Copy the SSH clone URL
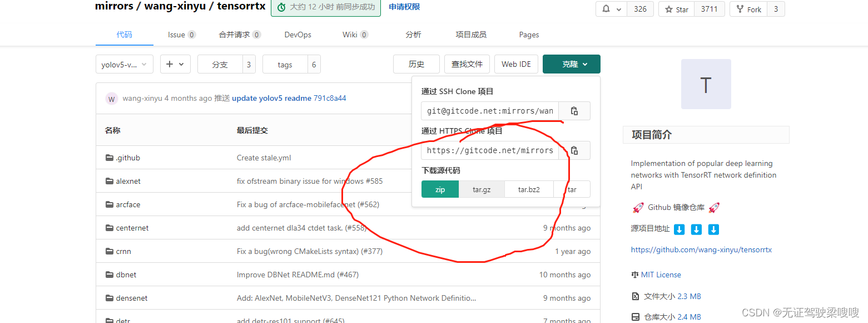 (x=574, y=111)
